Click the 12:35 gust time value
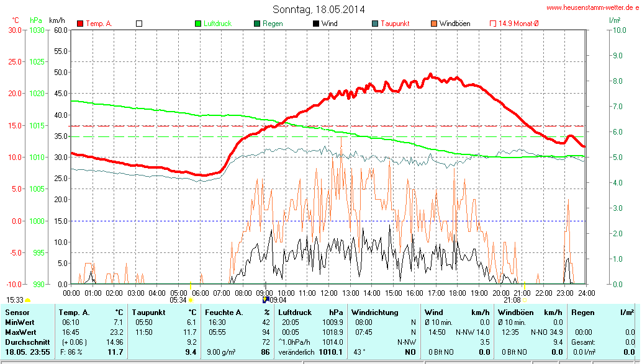Viewport: 642px width, 364px height. pyautogui.click(x=510, y=332)
